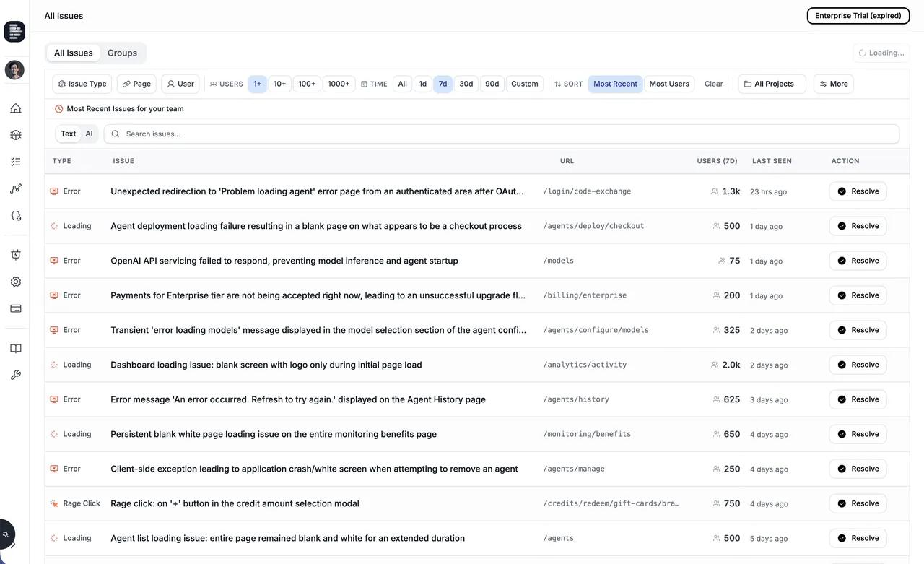The height and width of the screenshot is (564, 924).
Task: Open the All Projects dropdown
Action: (x=772, y=84)
